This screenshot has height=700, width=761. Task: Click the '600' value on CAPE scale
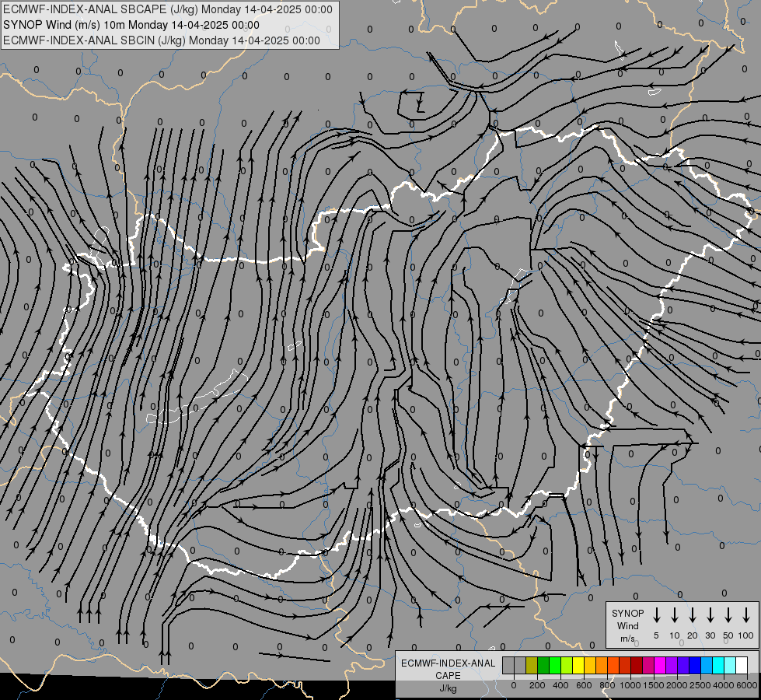point(584,685)
